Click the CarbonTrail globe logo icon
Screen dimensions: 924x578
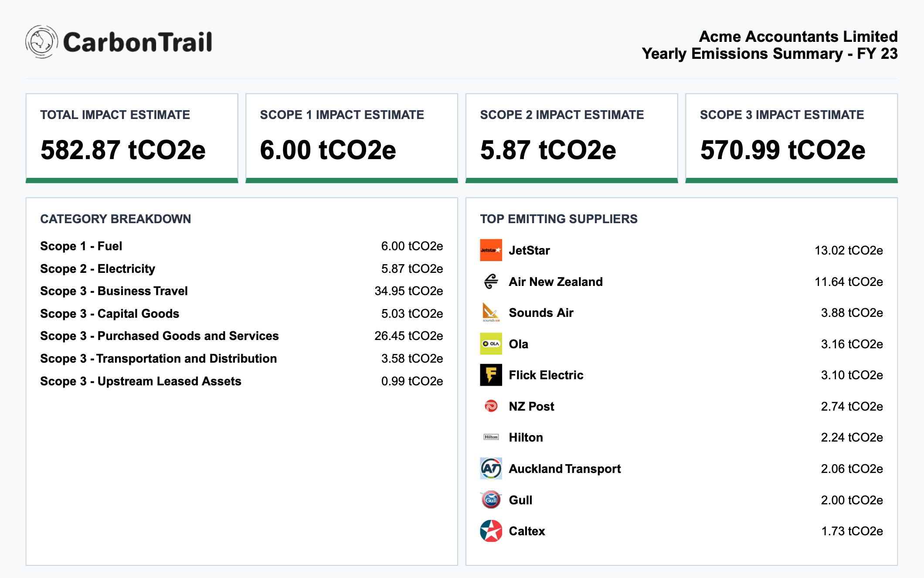(41, 42)
